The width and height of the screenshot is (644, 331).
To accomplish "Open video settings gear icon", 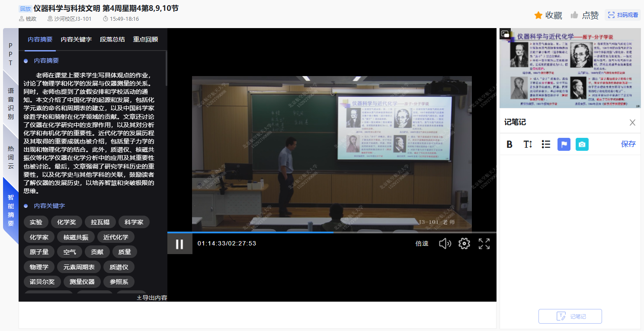I will [464, 244].
